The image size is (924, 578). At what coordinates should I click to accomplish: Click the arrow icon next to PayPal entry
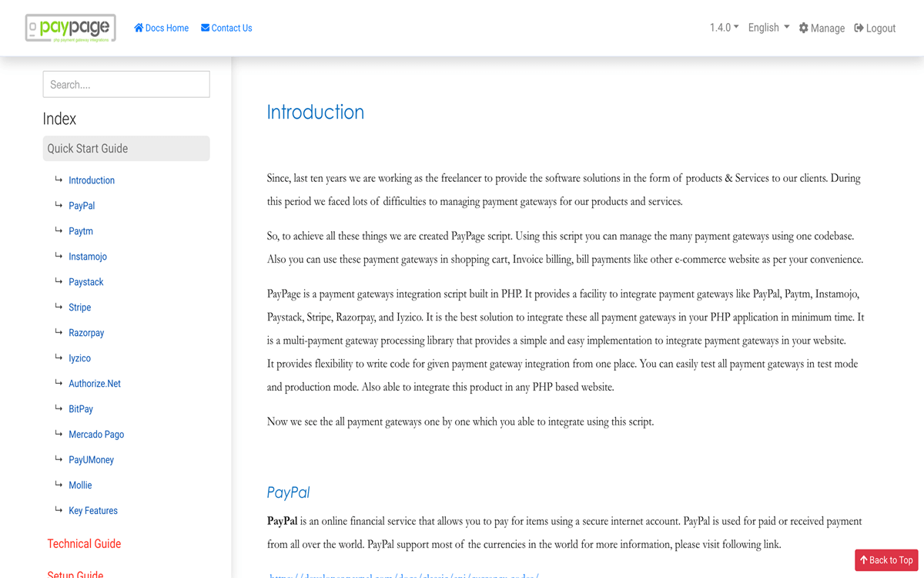tap(59, 204)
